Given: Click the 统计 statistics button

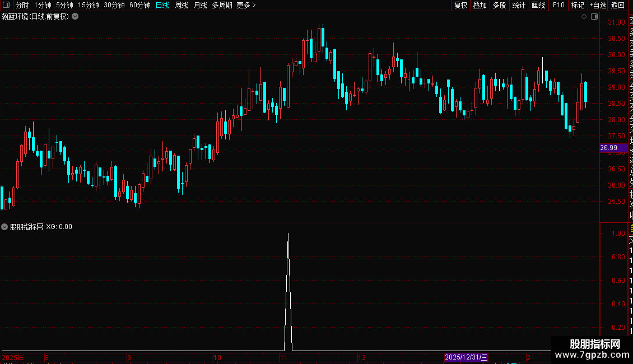Looking at the screenshot, I should [x=519, y=5].
